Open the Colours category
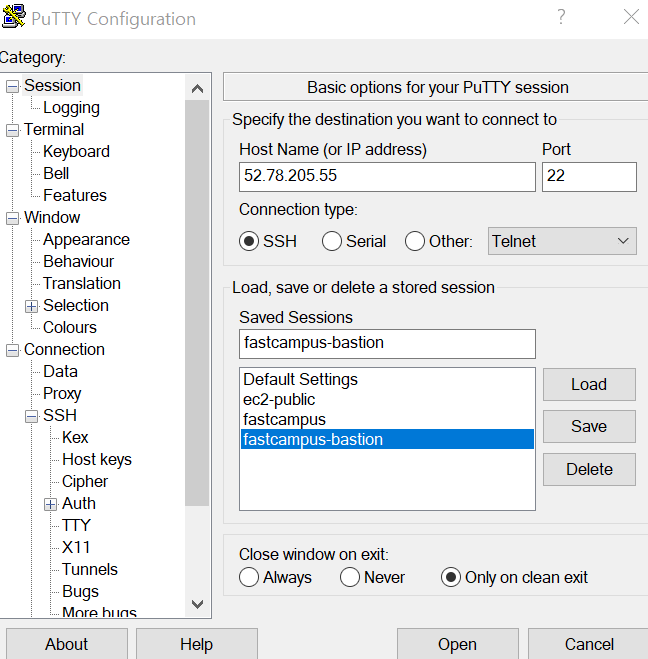Image resolution: width=648 pixels, height=659 pixels. (70, 327)
